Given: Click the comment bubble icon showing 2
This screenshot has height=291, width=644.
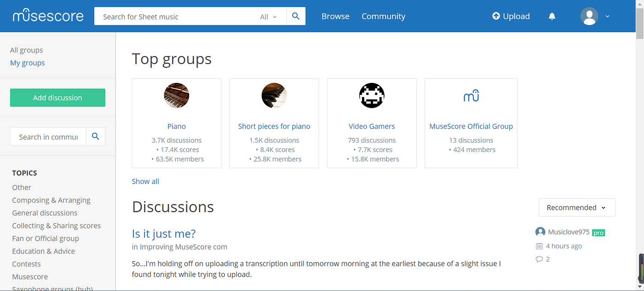Looking at the screenshot, I should click(x=540, y=259).
